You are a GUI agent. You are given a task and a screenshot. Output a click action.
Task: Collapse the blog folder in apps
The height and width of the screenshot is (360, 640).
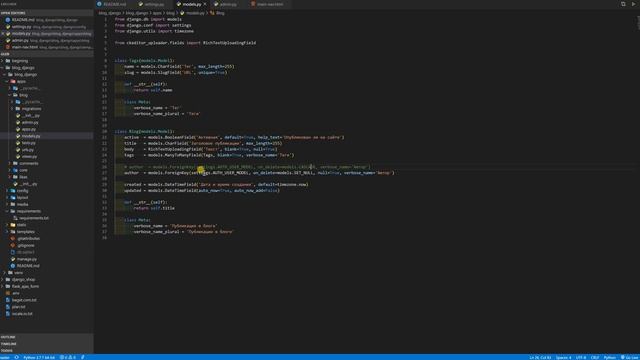click(x=47, y=95)
